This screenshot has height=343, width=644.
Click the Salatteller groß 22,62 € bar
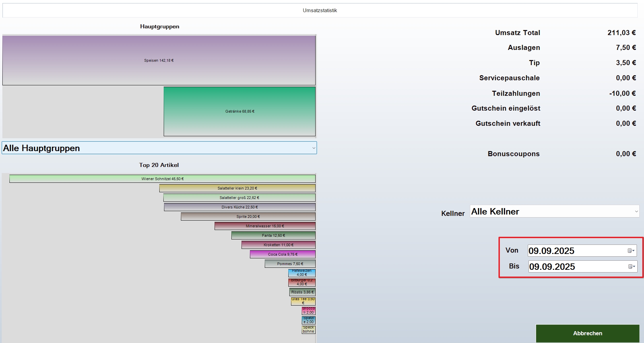(x=239, y=198)
